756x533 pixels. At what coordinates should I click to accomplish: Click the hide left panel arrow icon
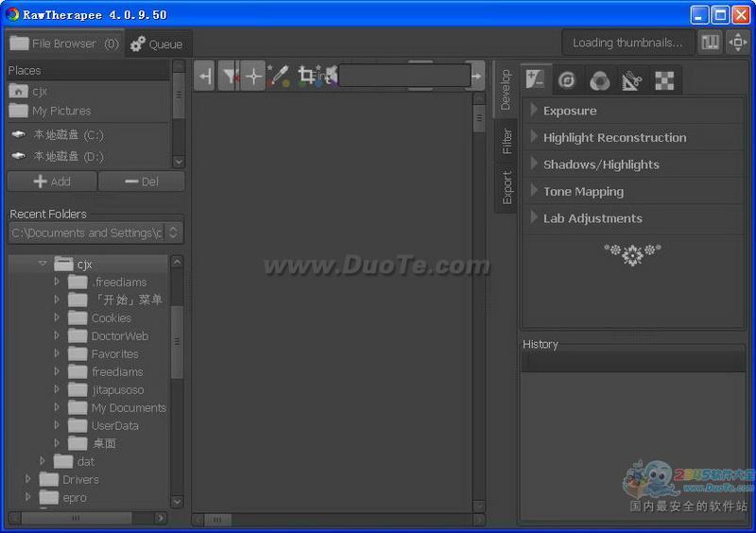(205, 77)
